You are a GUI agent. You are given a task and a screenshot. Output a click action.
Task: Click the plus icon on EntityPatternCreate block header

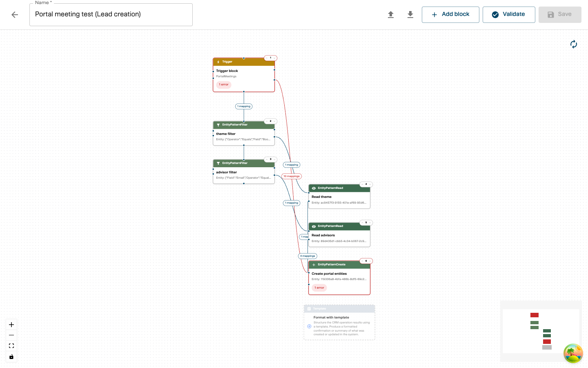click(314, 265)
